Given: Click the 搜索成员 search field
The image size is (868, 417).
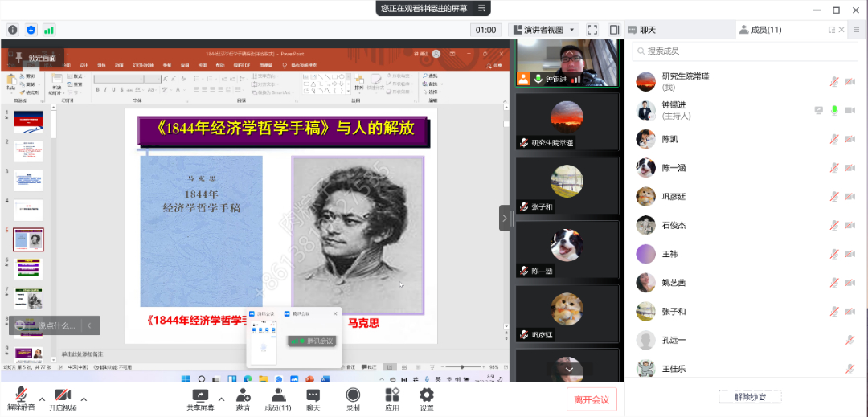Looking at the screenshot, I should [x=739, y=51].
